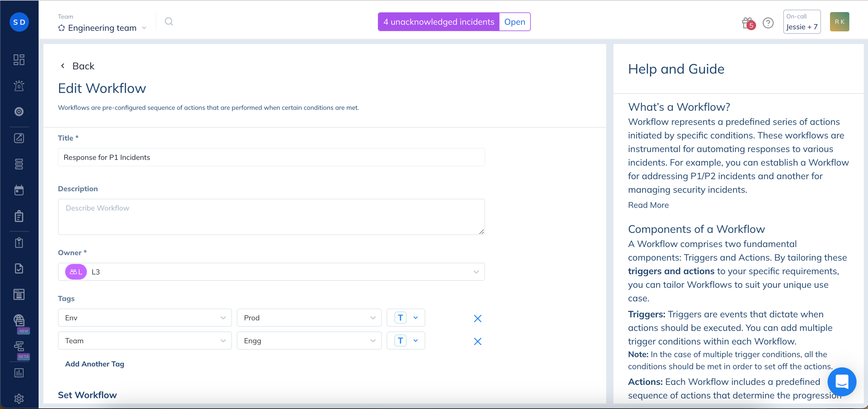Screen dimensions: 868x409
Task: Open the analytics chart icon in sidebar
Action: 19,138
